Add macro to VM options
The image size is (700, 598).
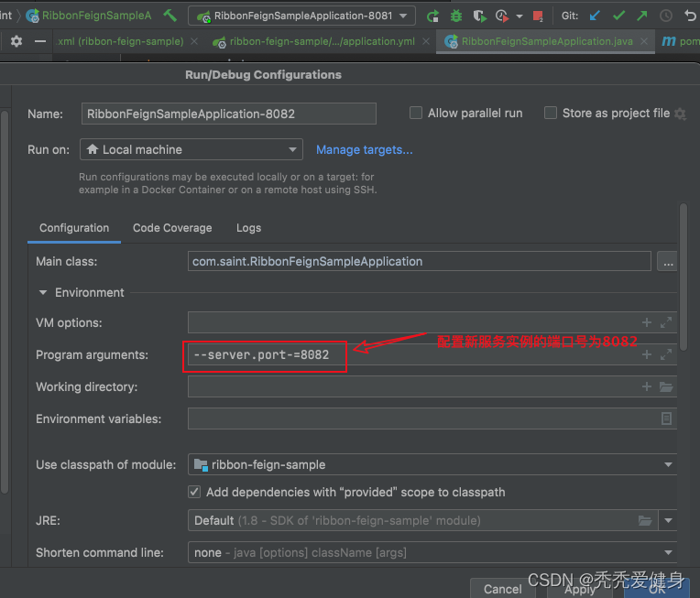[x=647, y=322]
